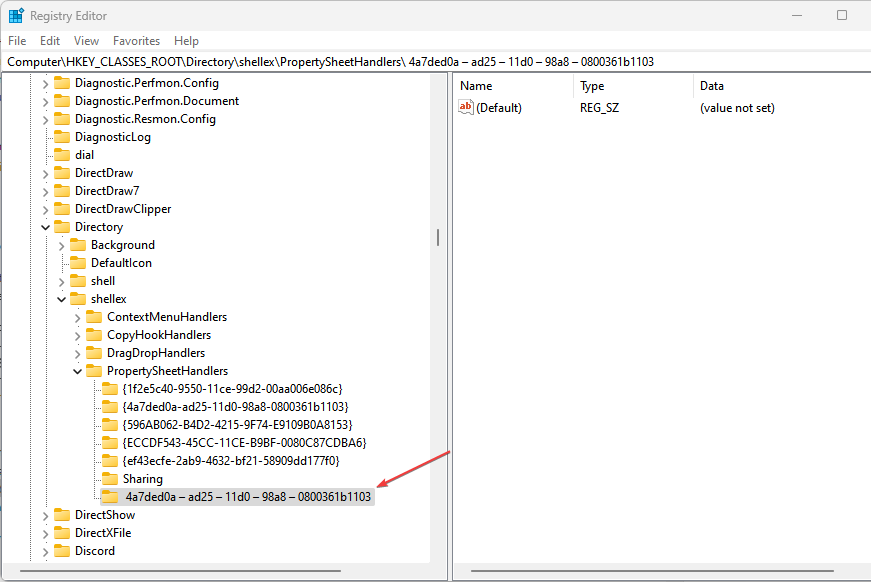Click the DirectDraw7 folder icon
871x582 pixels.
pos(62,191)
